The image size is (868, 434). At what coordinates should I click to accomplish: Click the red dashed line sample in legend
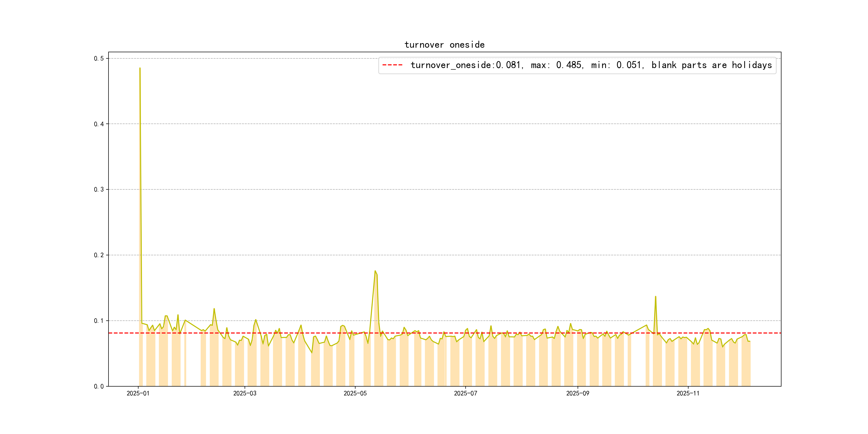tap(392, 65)
